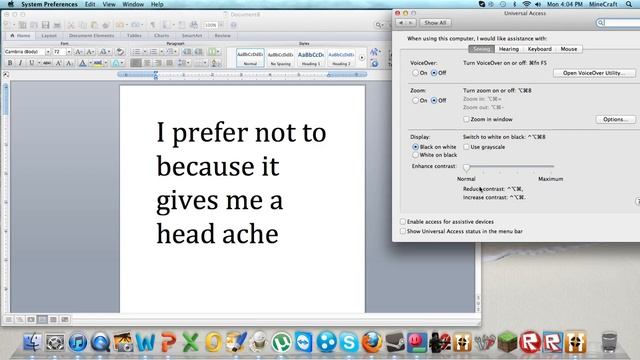Screen dimensions: 640x360
Task: Open Microsoft Word from the Dock
Action: coord(145,342)
